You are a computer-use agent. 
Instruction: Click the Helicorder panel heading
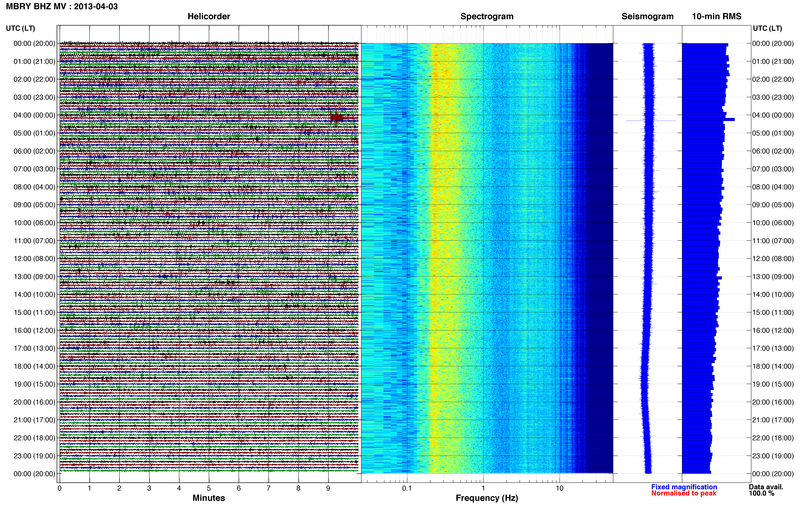(x=209, y=16)
